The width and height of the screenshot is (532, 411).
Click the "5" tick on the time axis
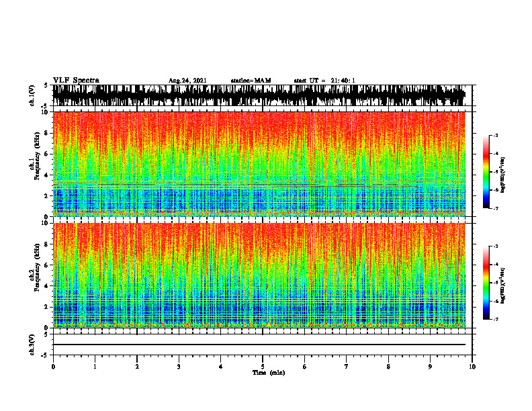tap(263, 367)
